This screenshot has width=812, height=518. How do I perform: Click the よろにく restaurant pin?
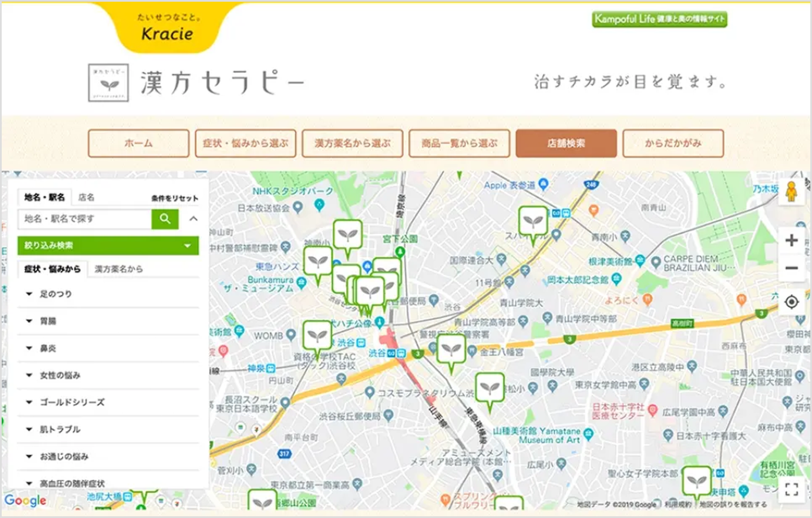(x=648, y=299)
